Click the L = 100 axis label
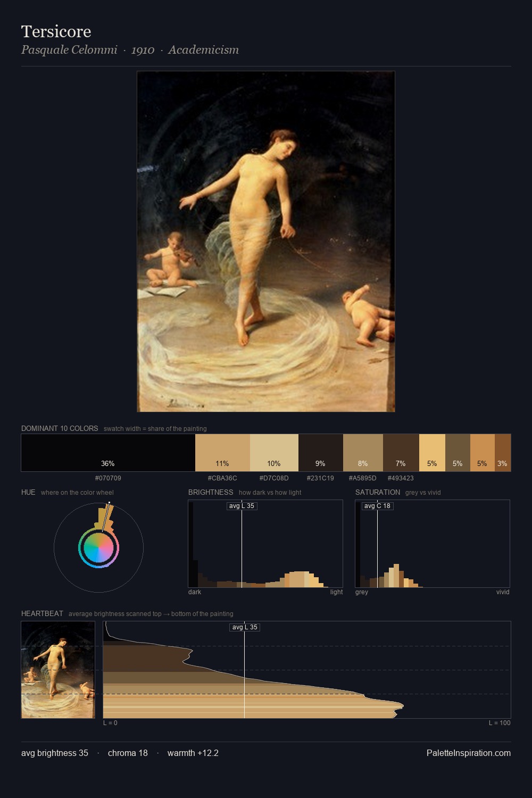 (500, 723)
